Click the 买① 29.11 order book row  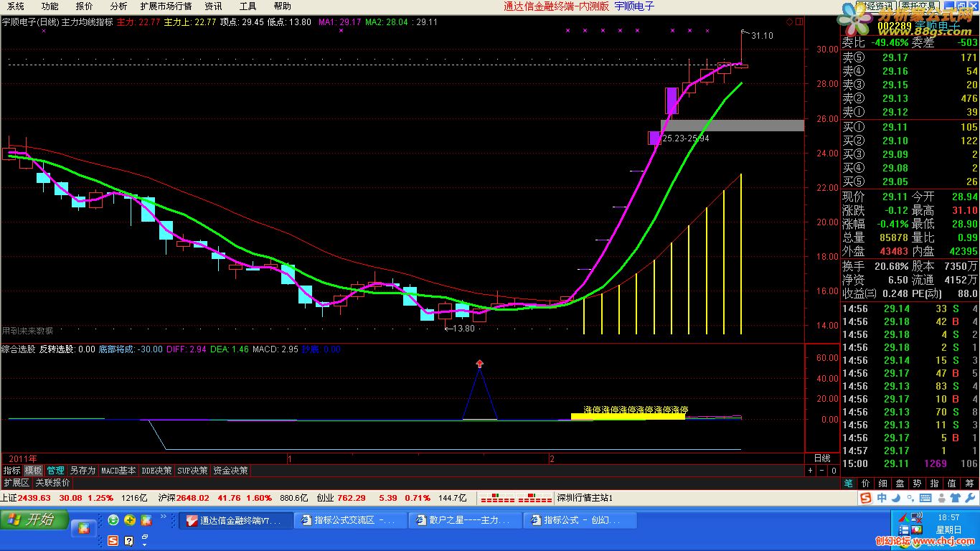(910, 127)
